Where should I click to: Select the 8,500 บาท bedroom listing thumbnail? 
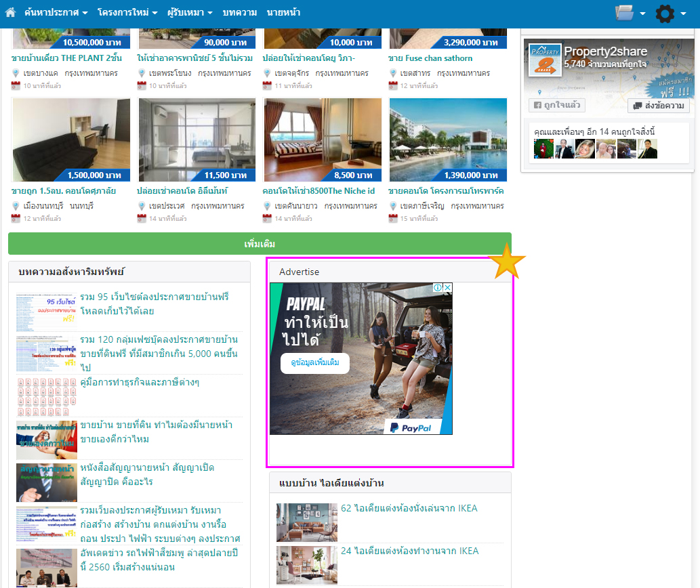(x=323, y=140)
